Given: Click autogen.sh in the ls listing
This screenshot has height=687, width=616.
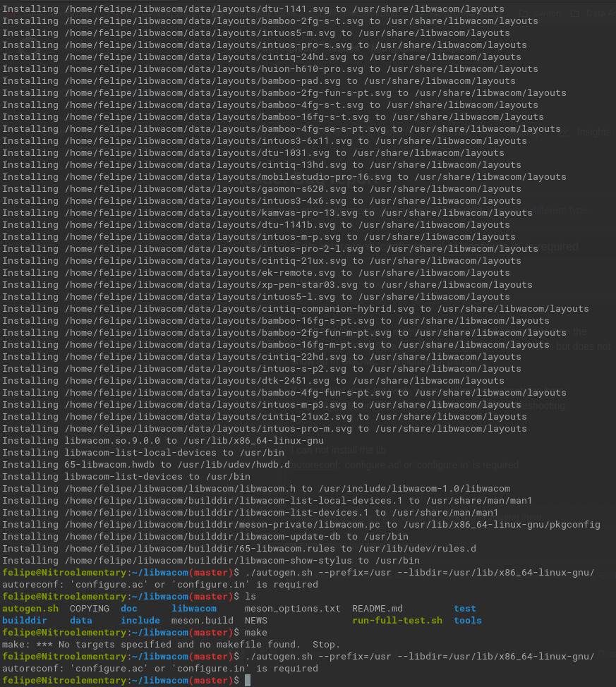Looking at the screenshot, I should (30, 609).
